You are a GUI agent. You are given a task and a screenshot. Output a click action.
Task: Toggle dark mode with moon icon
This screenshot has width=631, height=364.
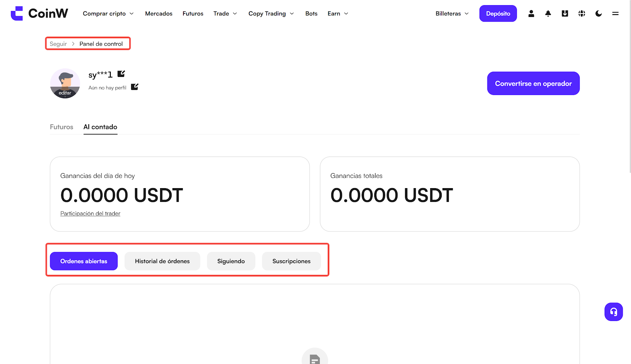pos(599,13)
